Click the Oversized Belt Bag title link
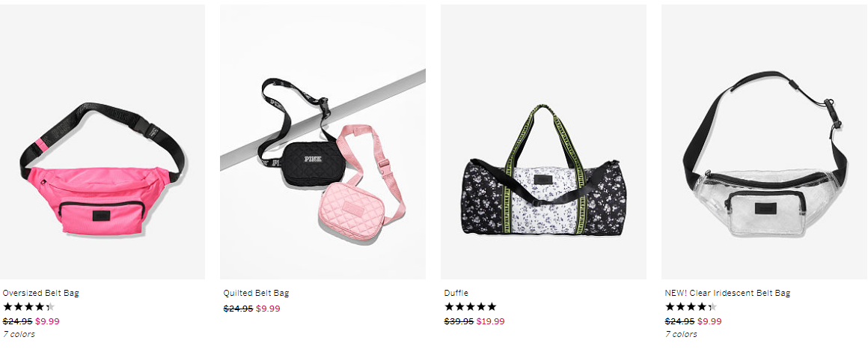 41,293
